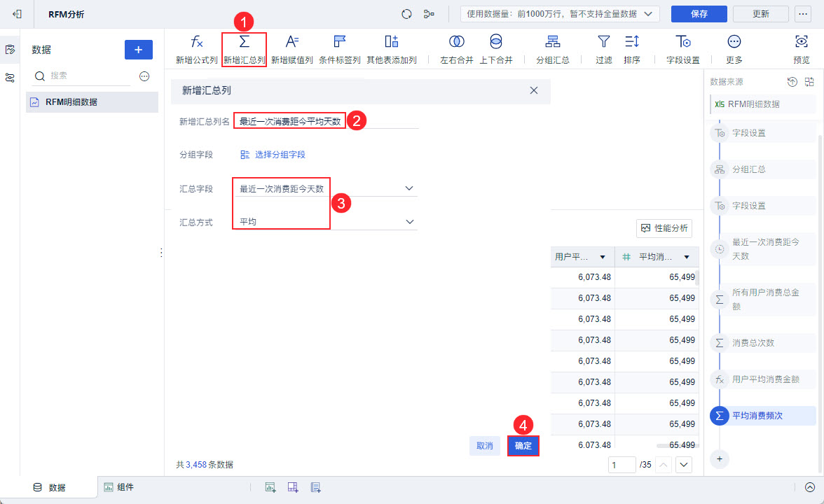The height and width of the screenshot is (504, 824).
Task: Click the 选择分组字段 link
Action: (273, 154)
